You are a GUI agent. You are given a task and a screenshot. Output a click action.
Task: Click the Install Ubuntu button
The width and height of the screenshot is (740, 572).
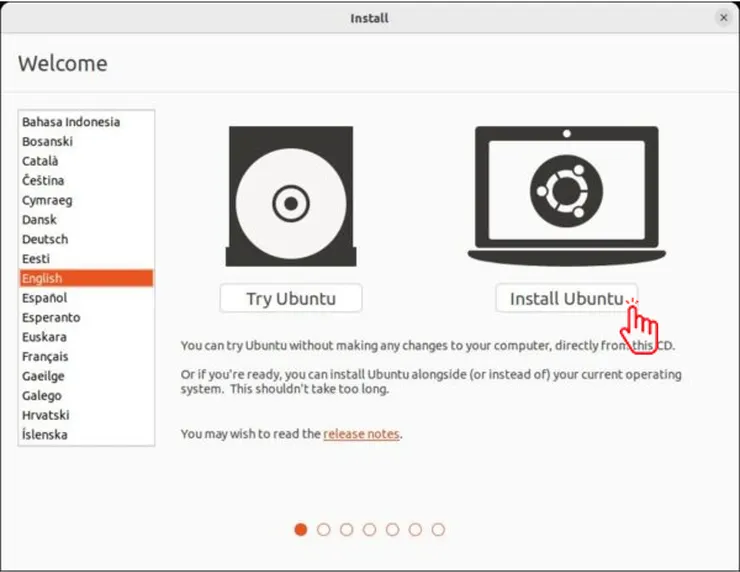tap(566, 298)
